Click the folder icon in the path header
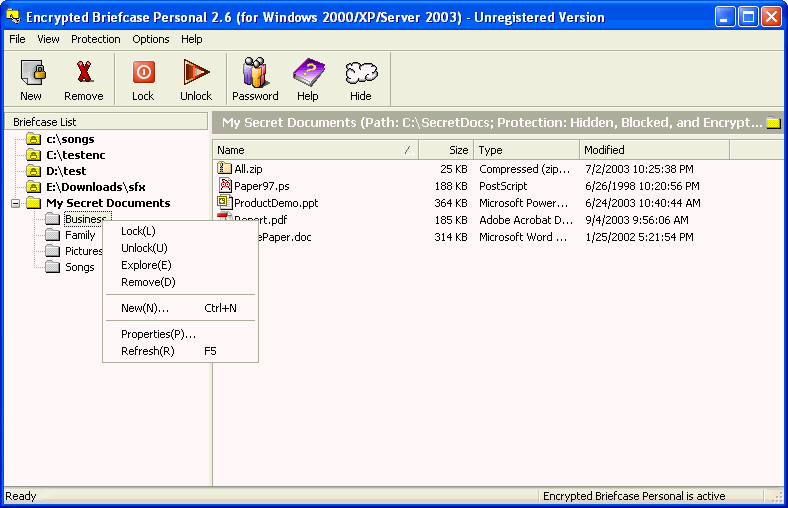The image size is (788, 508). 773,123
